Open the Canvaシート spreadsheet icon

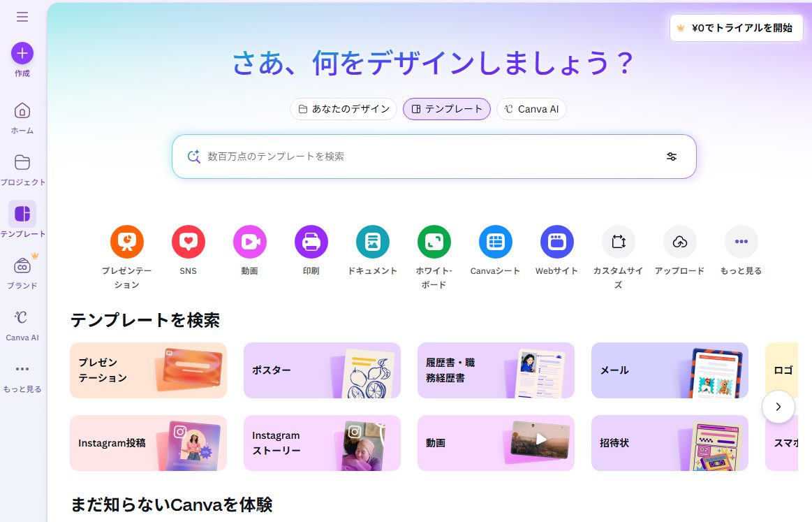496,242
